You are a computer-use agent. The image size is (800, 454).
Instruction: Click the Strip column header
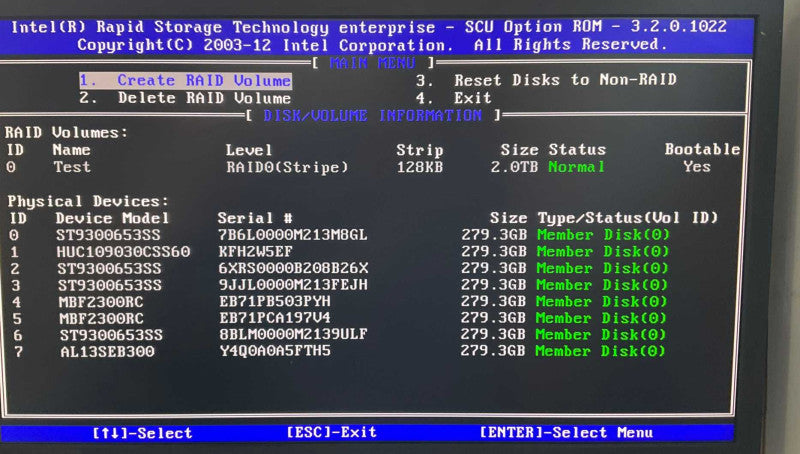point(420,150)
